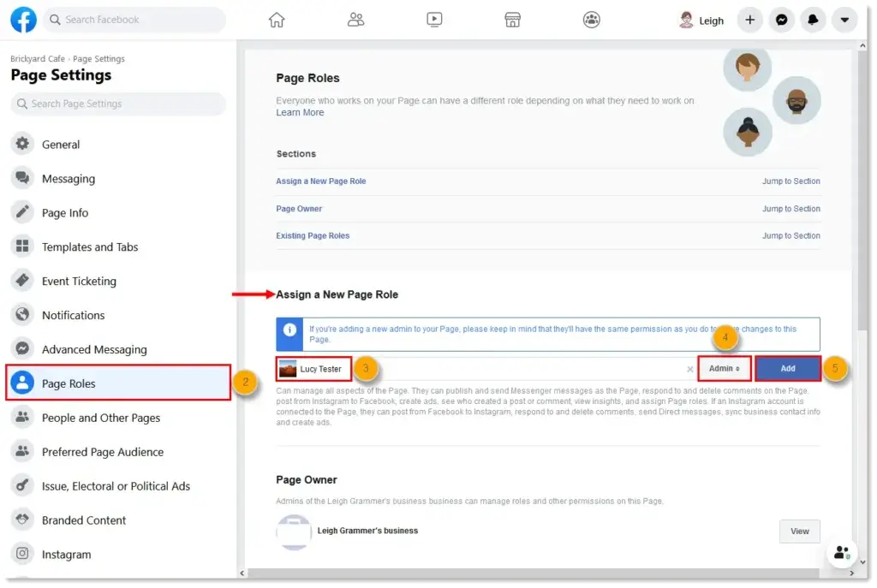The width and height of the screenshot is (877, 588).
Task: Click the info icon in blue notice
Action: pos(289,330)
